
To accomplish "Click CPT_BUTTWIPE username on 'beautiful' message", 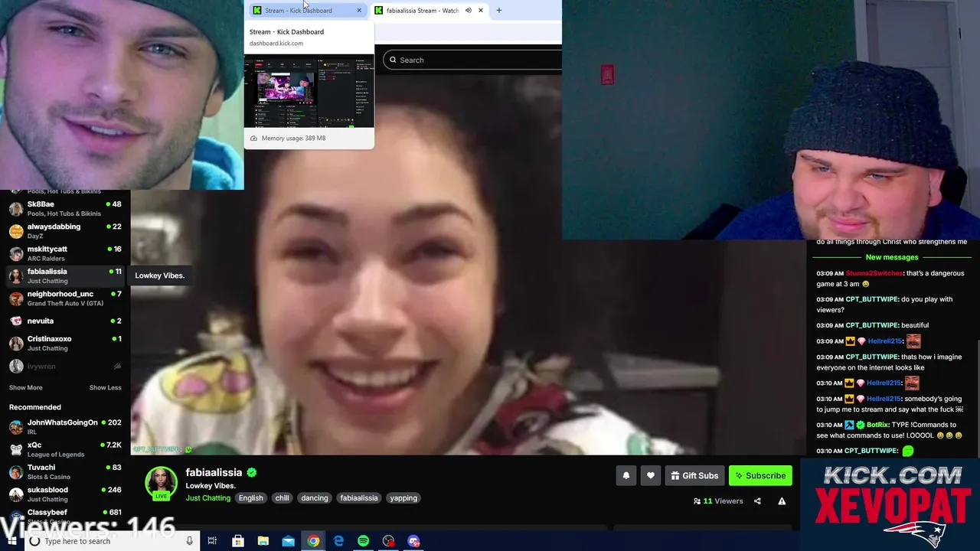I will click(x=872, y=325).
